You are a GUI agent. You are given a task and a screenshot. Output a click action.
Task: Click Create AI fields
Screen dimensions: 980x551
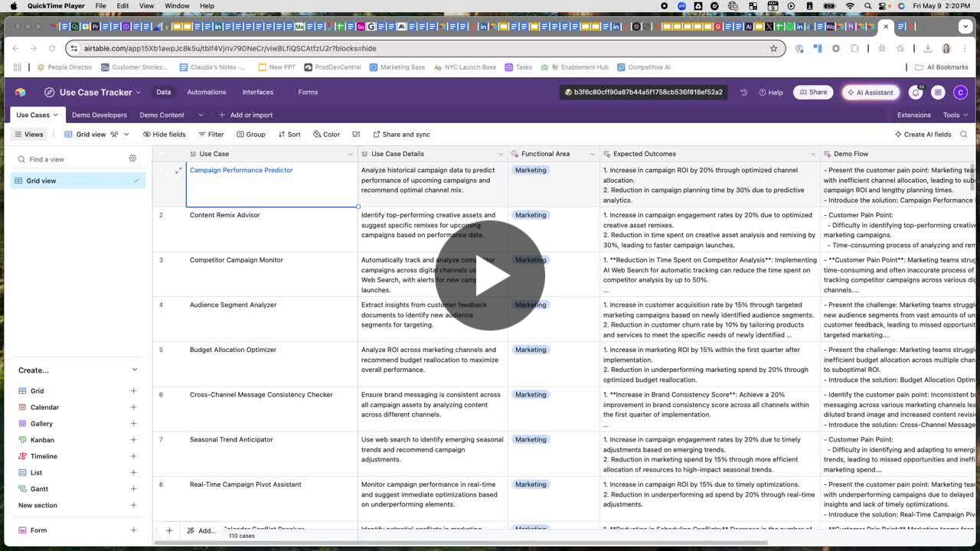point(923,134)
